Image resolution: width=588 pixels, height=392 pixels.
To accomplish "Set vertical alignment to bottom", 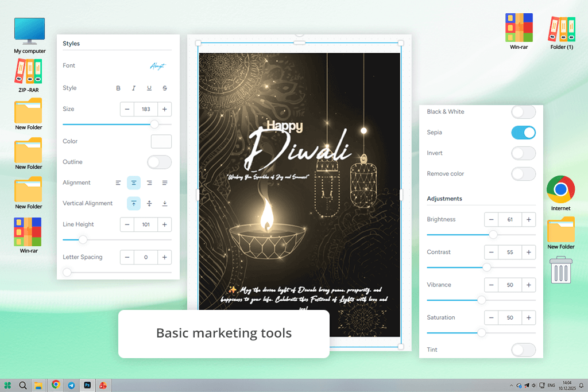I will point(165,204).
